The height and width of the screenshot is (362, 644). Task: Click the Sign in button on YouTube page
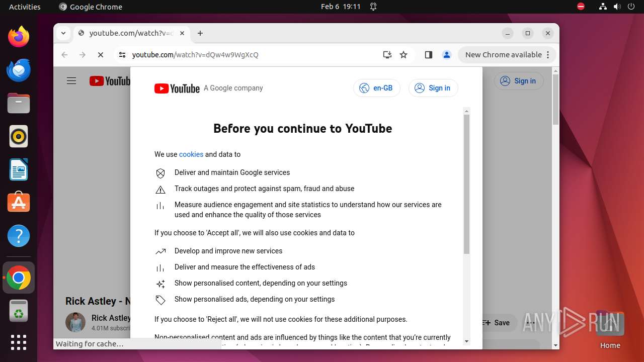pyautogui.click(x=519, y=81)
